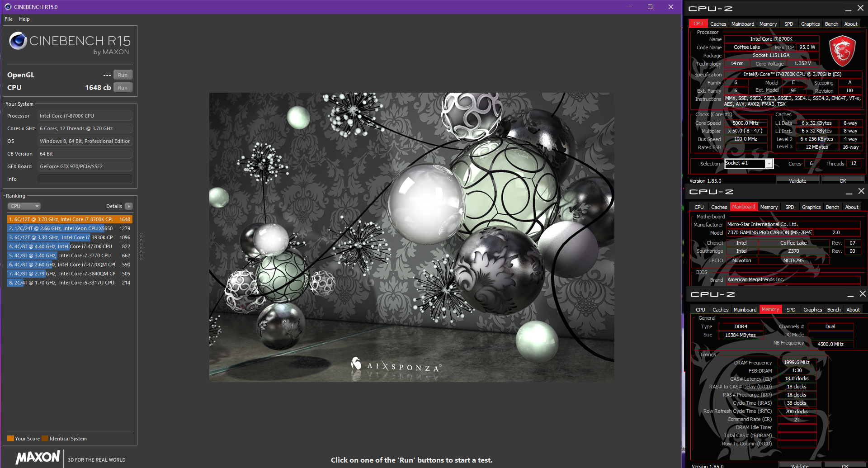Viewport: 868px width, 468px height.
Task: Click the Processor field Intel Core i7-8700K CPU
Action: (x=85, y=116)
